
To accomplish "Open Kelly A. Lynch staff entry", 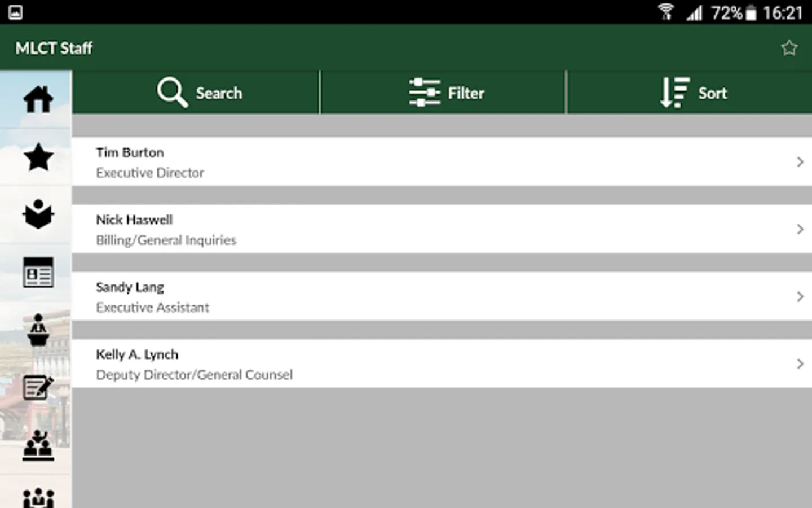I will pyautogui.click(x=442, y=364).
